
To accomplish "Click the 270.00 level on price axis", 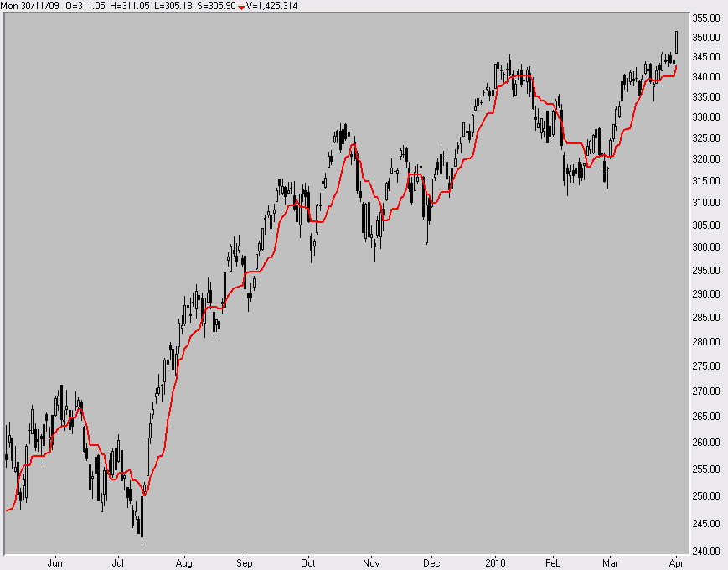I will click(x=704, y=391).
